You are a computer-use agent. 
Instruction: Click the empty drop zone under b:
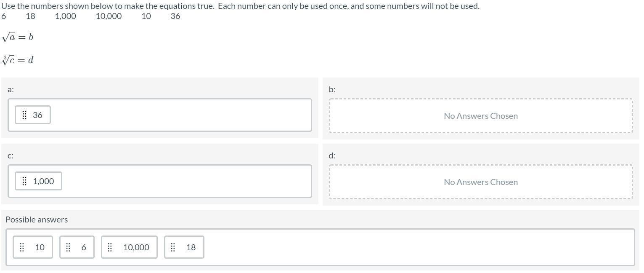click(480, 116)
